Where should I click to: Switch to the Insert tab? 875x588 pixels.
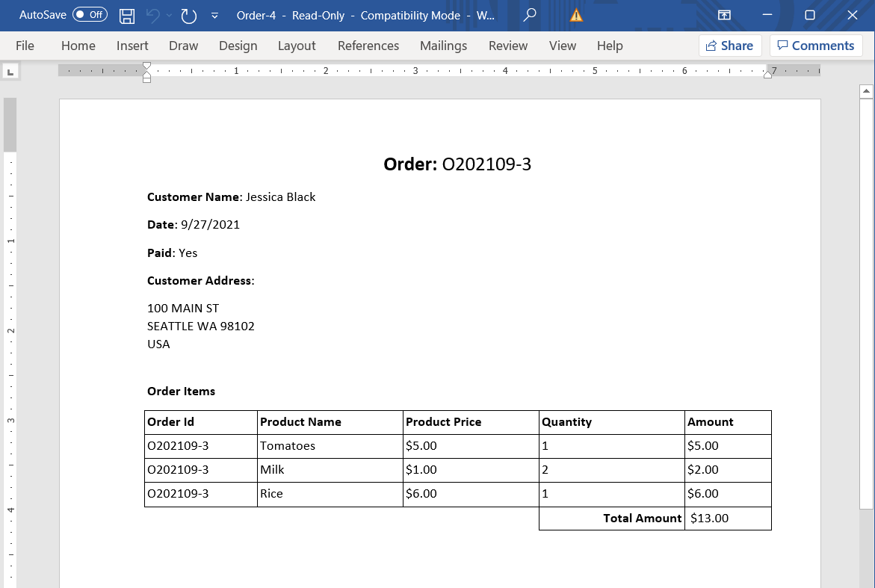pos(132,46)
